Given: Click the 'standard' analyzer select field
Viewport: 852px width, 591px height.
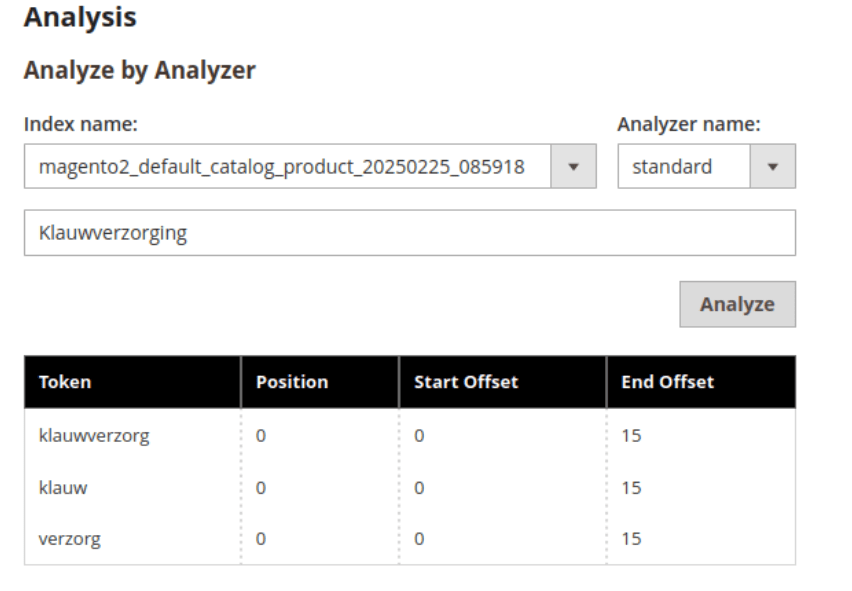Looking at the screenshot, I should 684,167.
